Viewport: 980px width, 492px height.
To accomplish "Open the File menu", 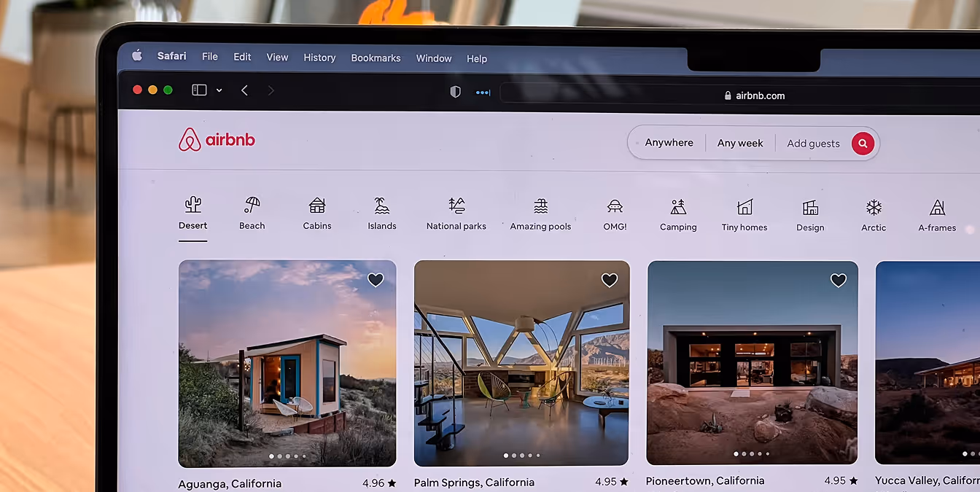I will tap(210, 57).
